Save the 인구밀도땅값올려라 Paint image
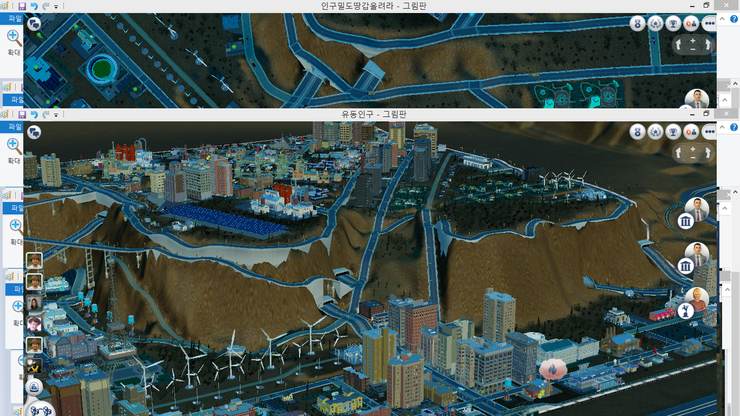Viewport: 740px width, 416px height. [22, 6]
